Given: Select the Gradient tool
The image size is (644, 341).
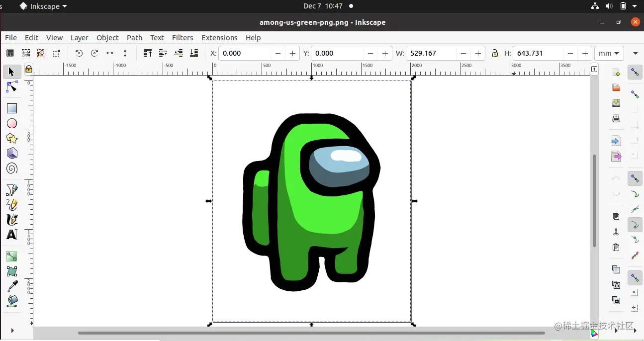Looking at the screenshot, I should [x=11, y=256].
